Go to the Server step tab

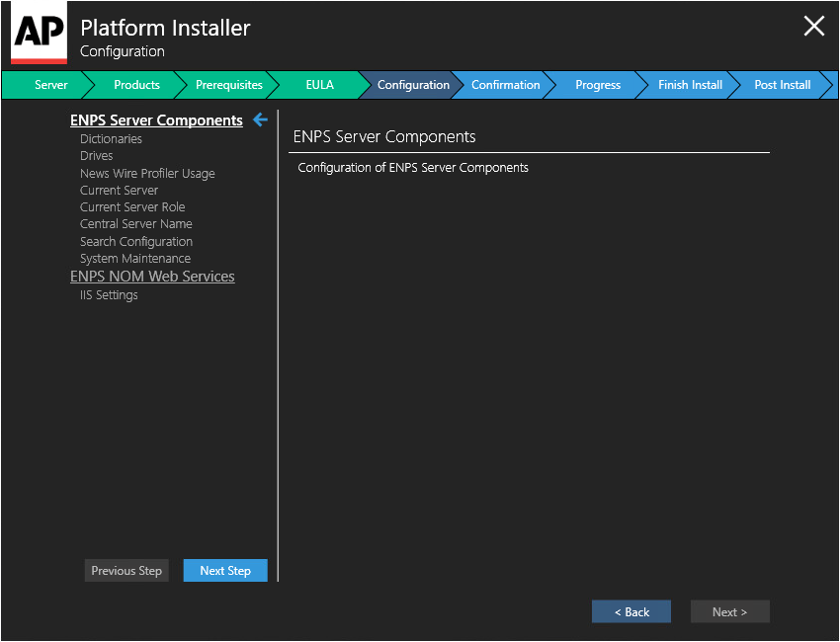(50, 85)
